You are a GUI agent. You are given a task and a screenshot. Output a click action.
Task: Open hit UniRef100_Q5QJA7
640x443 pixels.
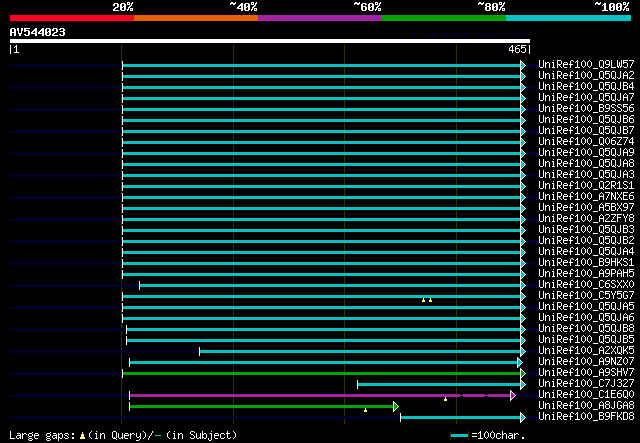[586, 97]
